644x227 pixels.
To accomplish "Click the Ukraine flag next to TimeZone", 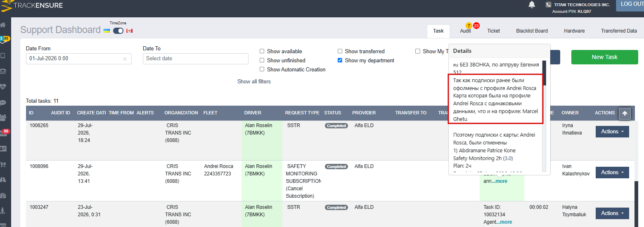I will point(107,31).
